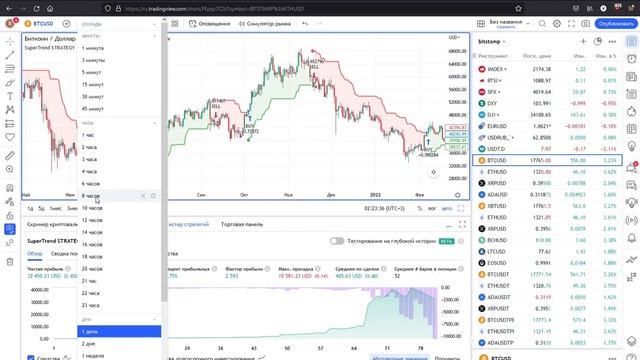The width and height of the screenshot is (640, 360).
Task: Open the alerts clock icon on right sidebar
Action: click(631, 59)
